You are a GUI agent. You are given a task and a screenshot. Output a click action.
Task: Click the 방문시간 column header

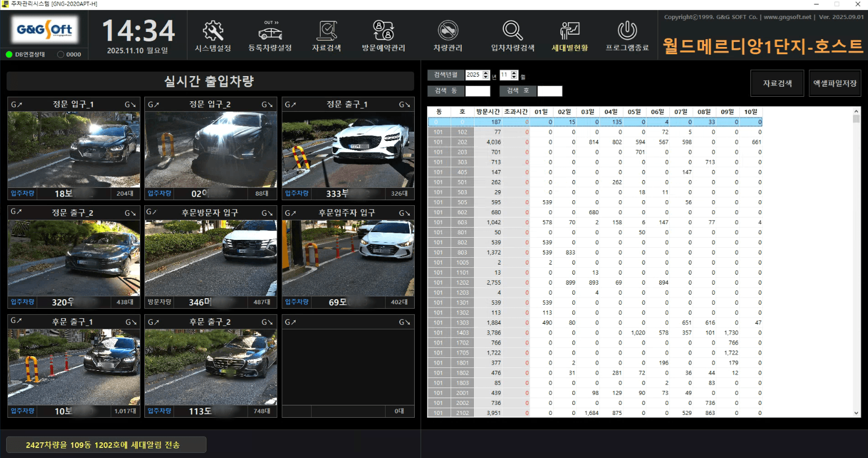pyautogui.click(x=487, y=112)
